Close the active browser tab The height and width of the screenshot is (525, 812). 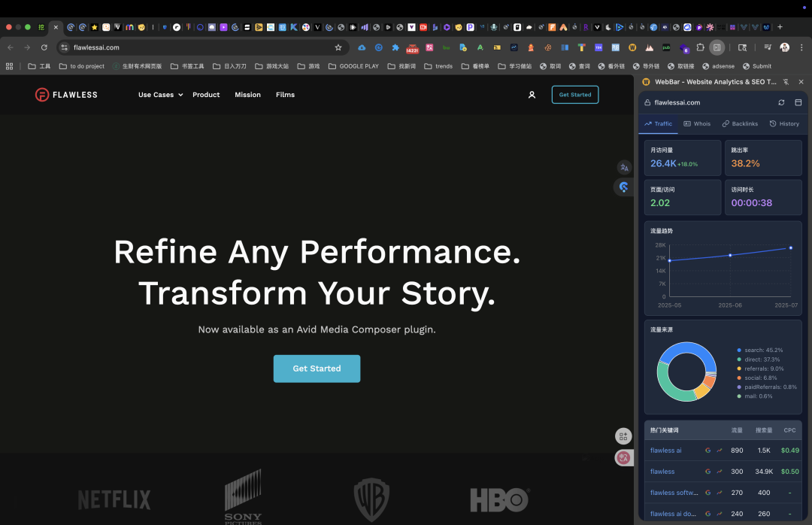point(56,27)
